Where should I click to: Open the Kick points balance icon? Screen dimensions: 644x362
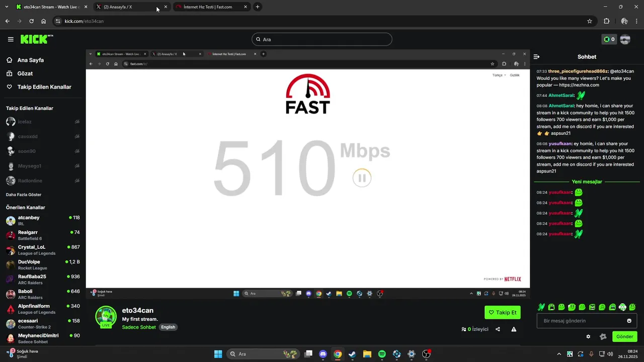tap(609, 39)
